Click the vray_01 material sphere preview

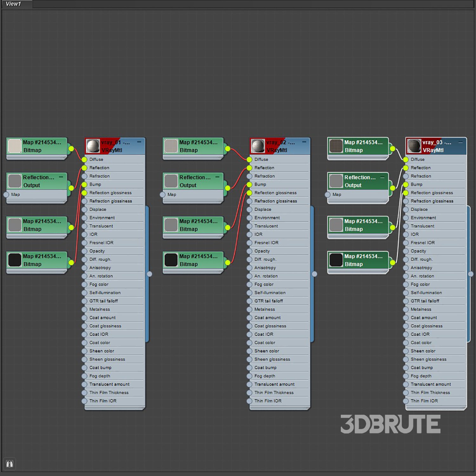[x=93, y=146]
